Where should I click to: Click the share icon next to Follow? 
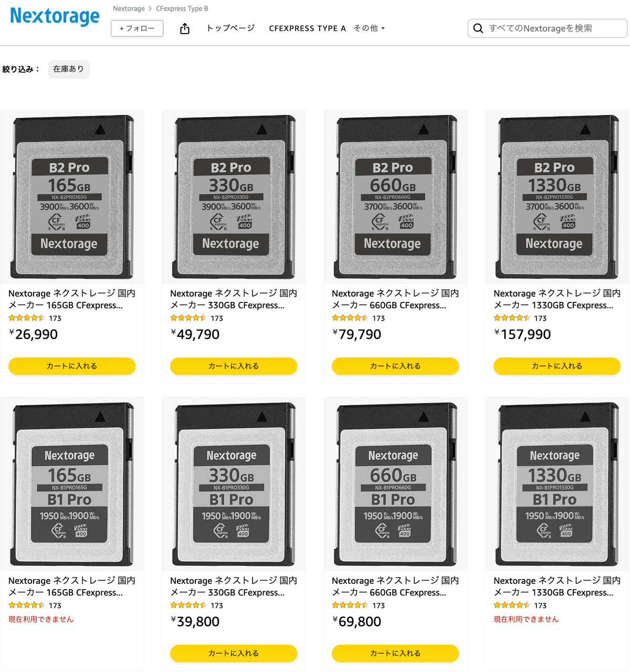(x=185, y=28)
